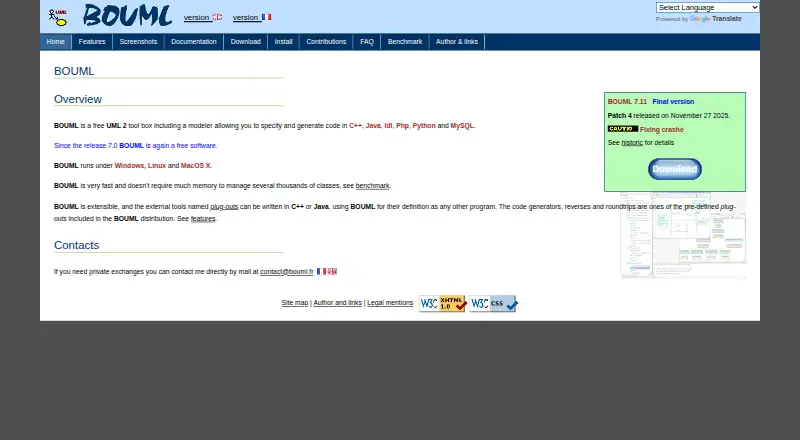Open the Install menu item
The height and width of the screenshot is (440, 800).
point(284,42)
